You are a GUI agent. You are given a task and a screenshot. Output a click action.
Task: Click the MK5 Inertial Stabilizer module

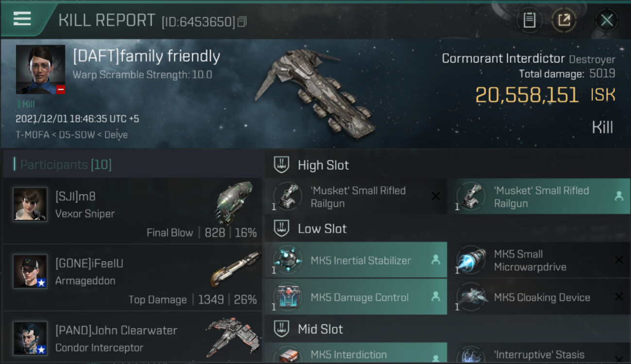(356, 260)
